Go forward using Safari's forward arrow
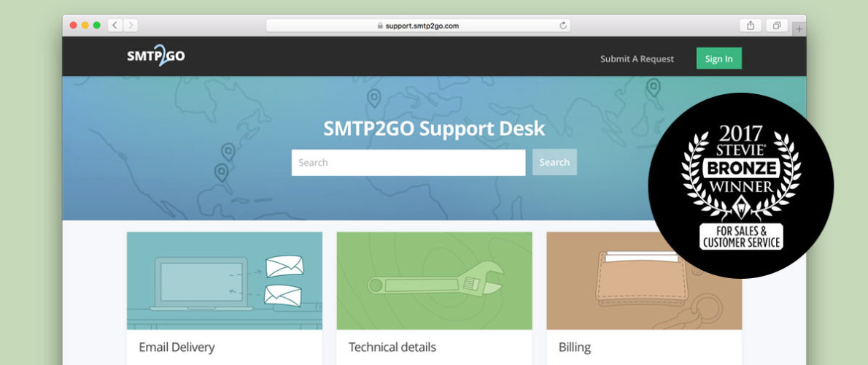Viewport: 868px width, 365px height. click(x=131, y=26)
